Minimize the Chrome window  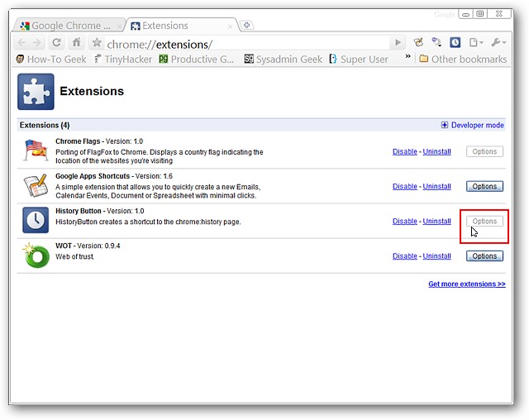tap(465, 14)
